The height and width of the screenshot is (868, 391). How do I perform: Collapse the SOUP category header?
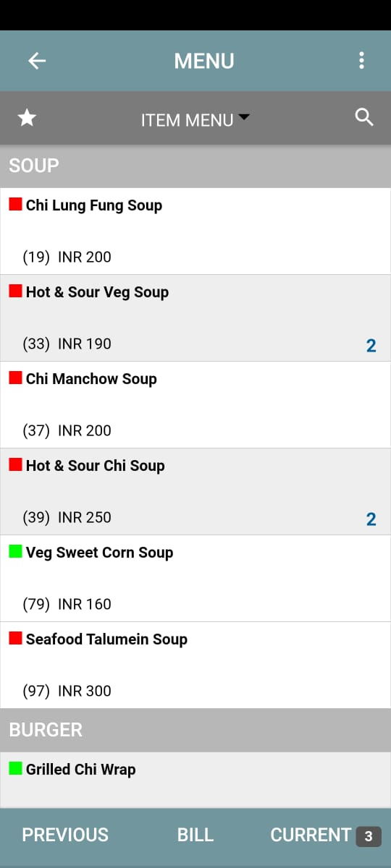click(x=195, y=166)
